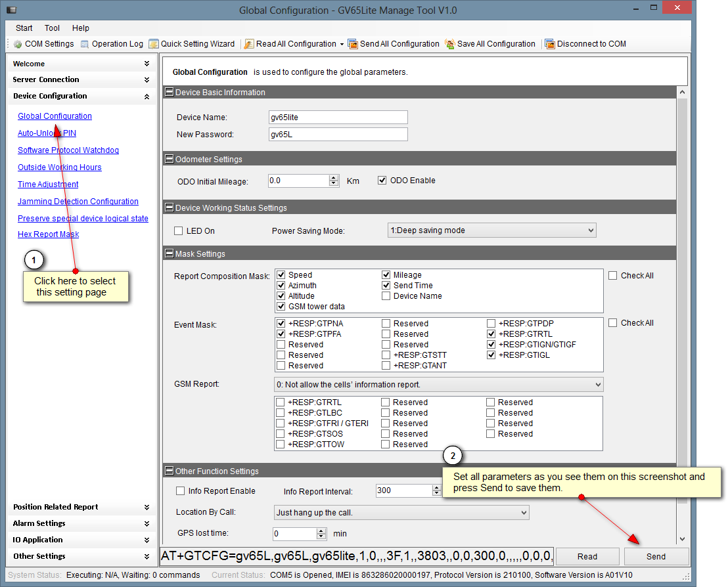Click Read All Configuration toolbar button
Screen dimensions: 728x587
pos(290,43)
